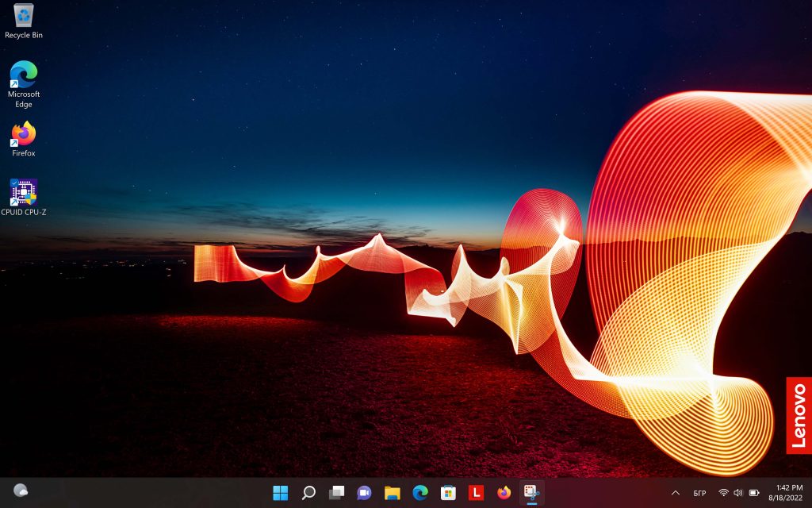
Task: Launch Teams Chat from the taskbar
Action: 364,493
